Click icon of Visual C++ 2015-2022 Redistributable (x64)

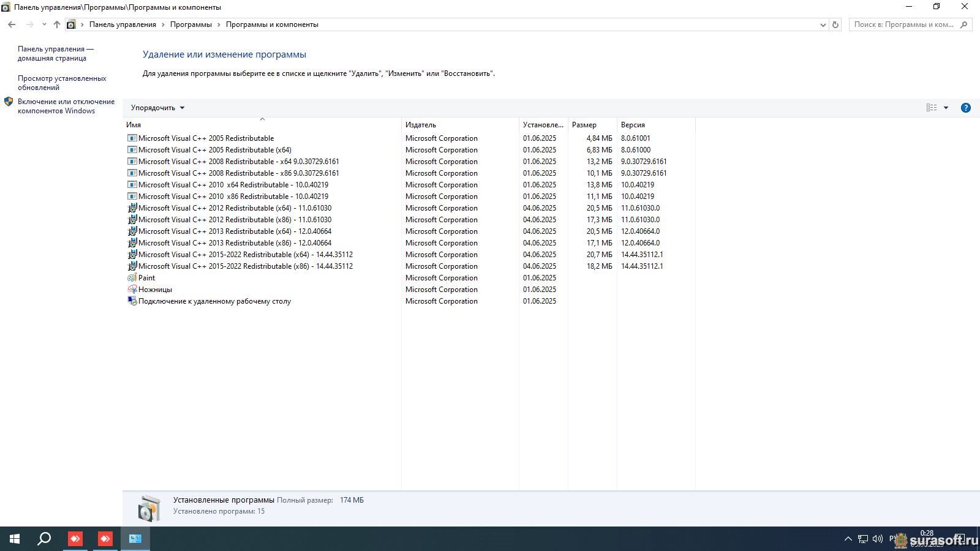point(132,255)
